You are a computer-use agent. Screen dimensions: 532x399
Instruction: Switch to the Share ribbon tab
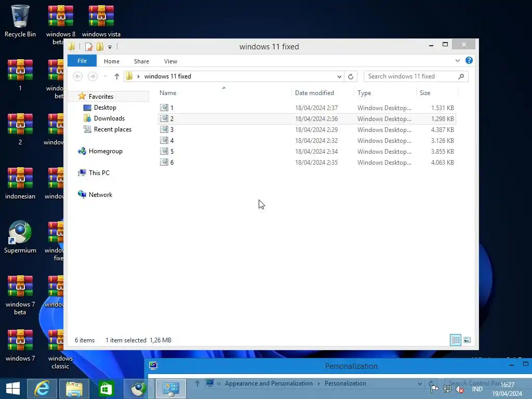(x=141, y=61)
